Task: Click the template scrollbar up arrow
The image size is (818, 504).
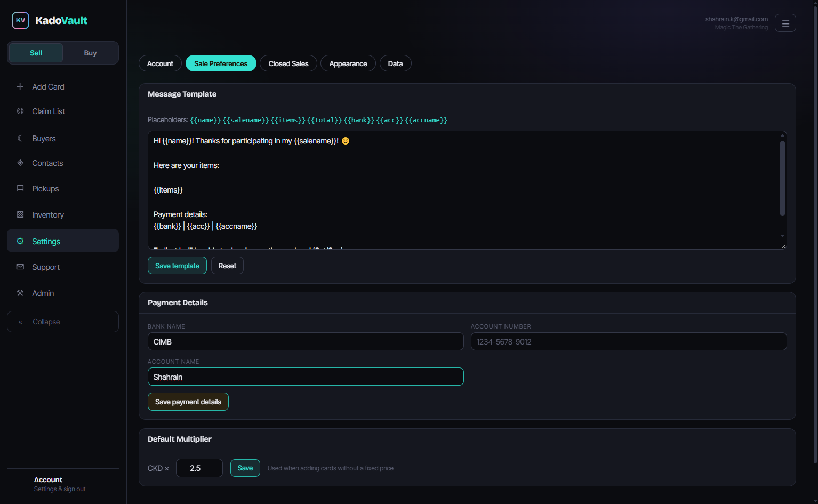Action: pos(782,135)
